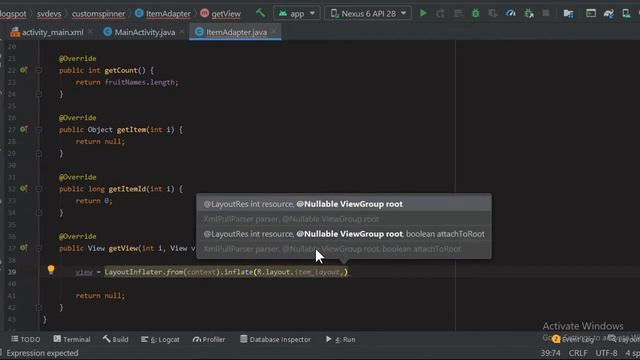Place cursor on 'return fruitNames.length;' line

point(127,82)
